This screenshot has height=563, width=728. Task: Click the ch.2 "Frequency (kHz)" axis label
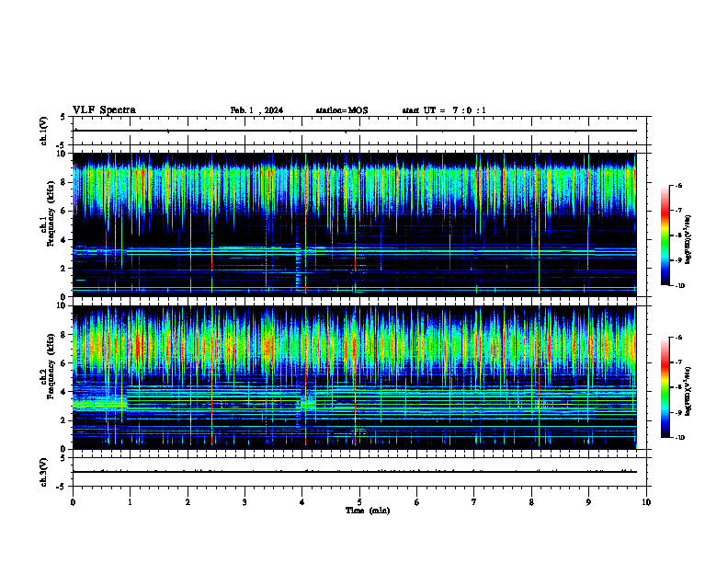coord(51,366)
